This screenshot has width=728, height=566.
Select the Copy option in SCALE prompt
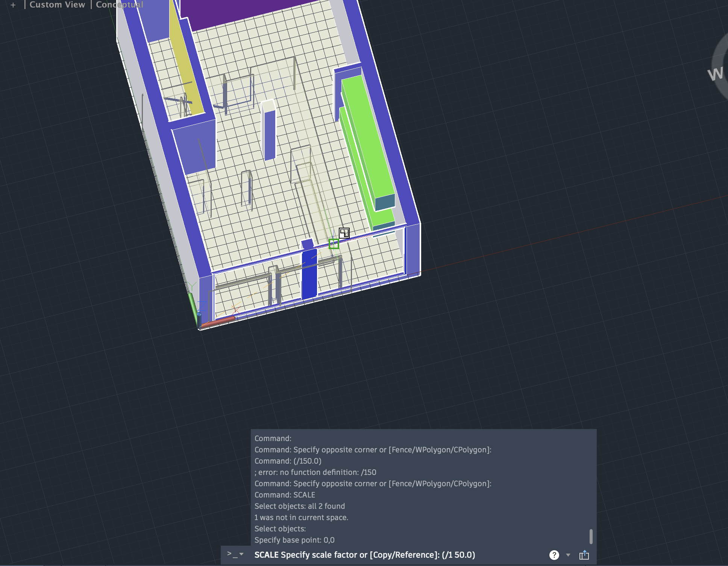(382, 555)
